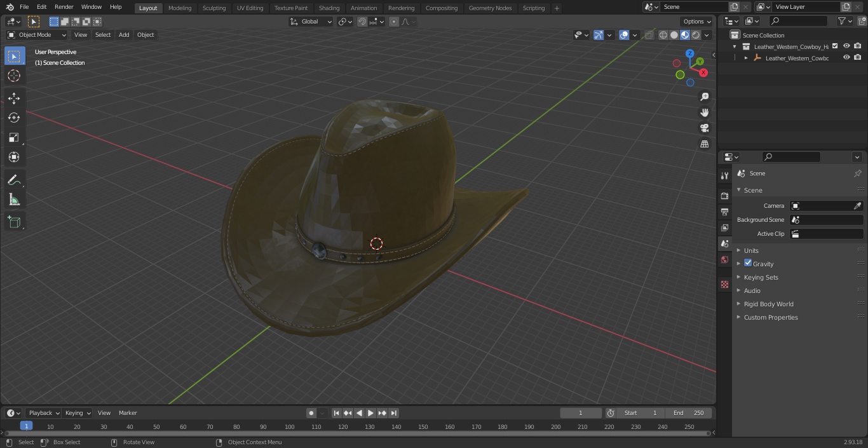The width and height of the screenshot is (868, 448).
Task: Open the File menu
Action: (x=24, y=7)
